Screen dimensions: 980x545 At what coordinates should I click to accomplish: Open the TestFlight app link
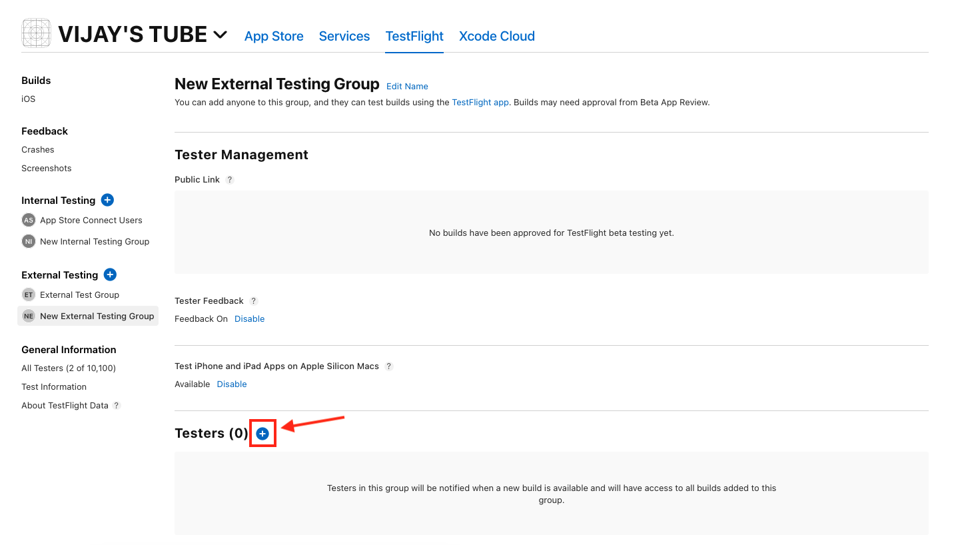point(480,103)
